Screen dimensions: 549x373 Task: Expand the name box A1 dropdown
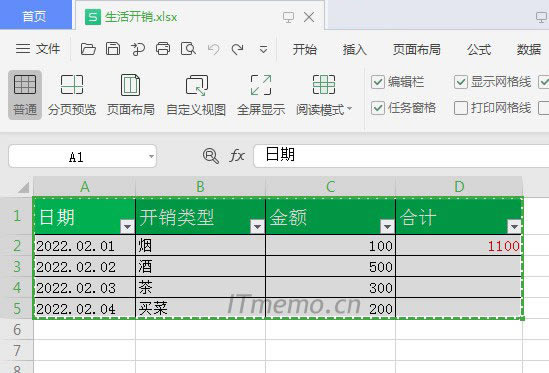[x=151, y=156]
